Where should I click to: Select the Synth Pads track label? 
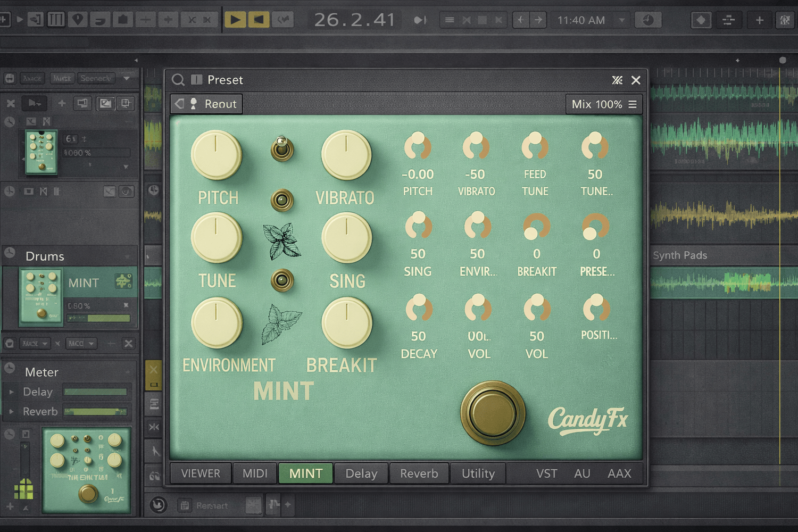point(680,255)
